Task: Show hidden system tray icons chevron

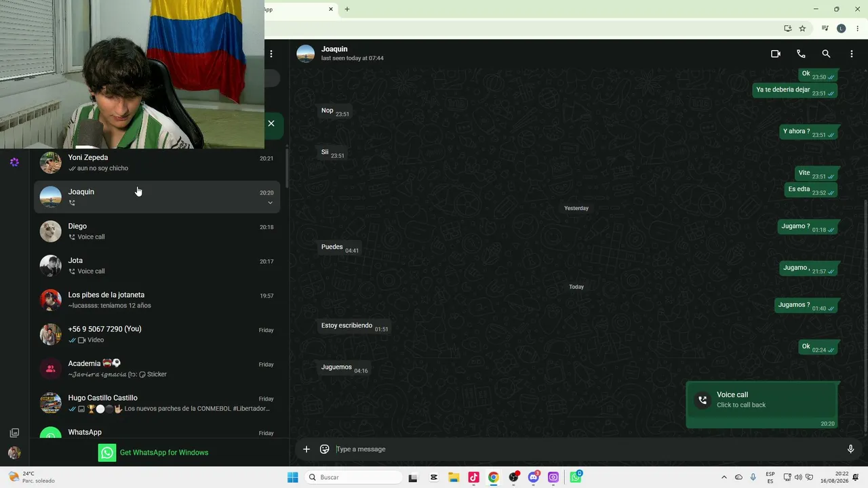Action: click(x=724, y=477)
